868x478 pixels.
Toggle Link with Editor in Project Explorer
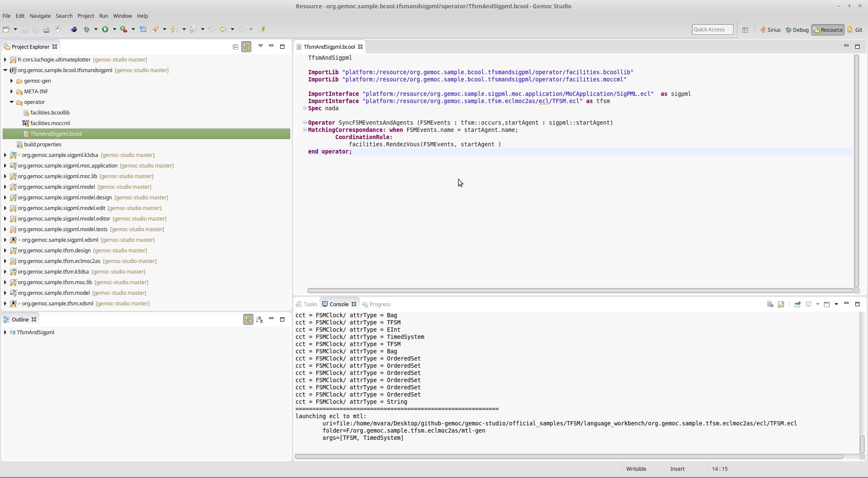[x=246, y=47]
